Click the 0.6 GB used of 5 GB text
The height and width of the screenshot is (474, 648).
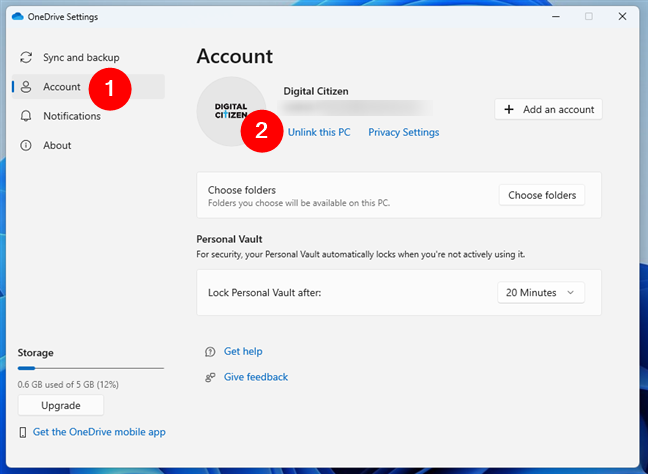[x=68, y=385]
